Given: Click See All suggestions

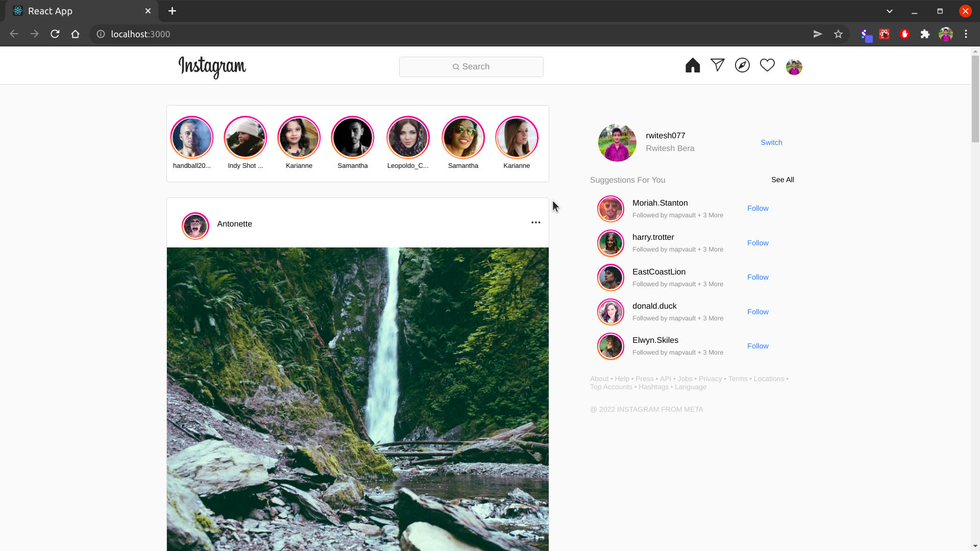Looking at the screenshot, I should pos(782,180).
